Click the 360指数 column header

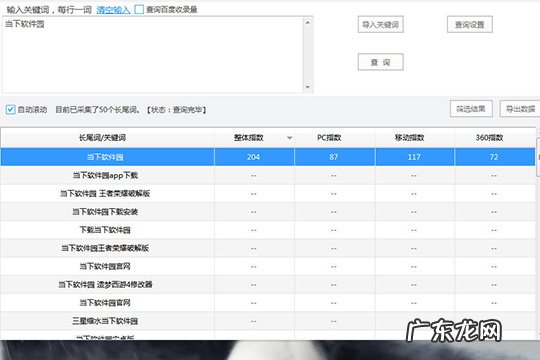(x=495, y=138)
